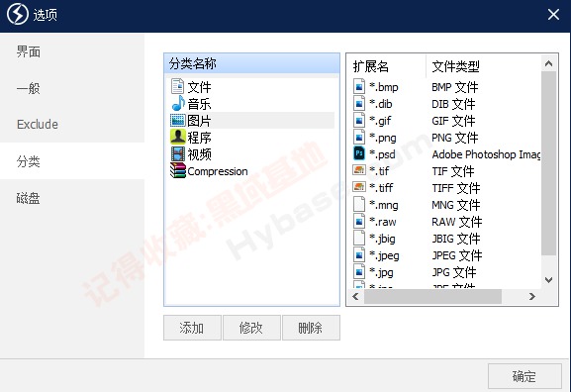Click the JPG 文件 type cell
The image size is (571, 392).
(x=454, y=272)
